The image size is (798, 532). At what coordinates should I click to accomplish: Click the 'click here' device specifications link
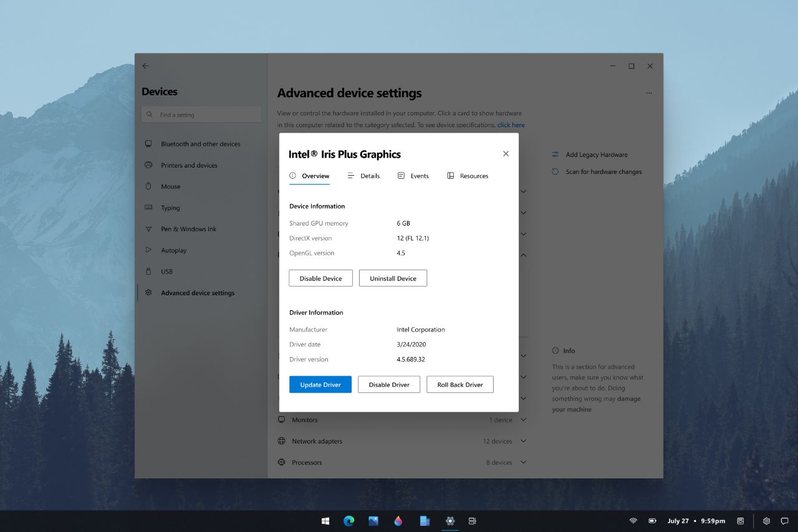click(x=511, y=125)
